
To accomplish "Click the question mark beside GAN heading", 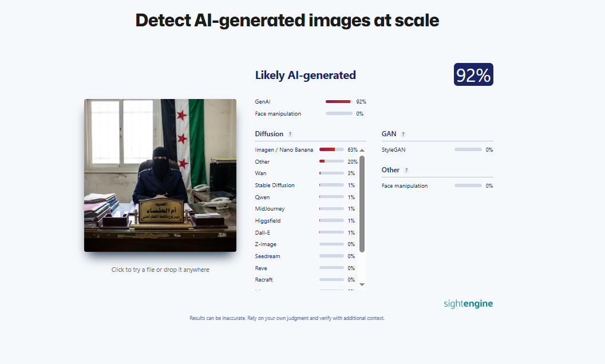I will click(403, 134).
